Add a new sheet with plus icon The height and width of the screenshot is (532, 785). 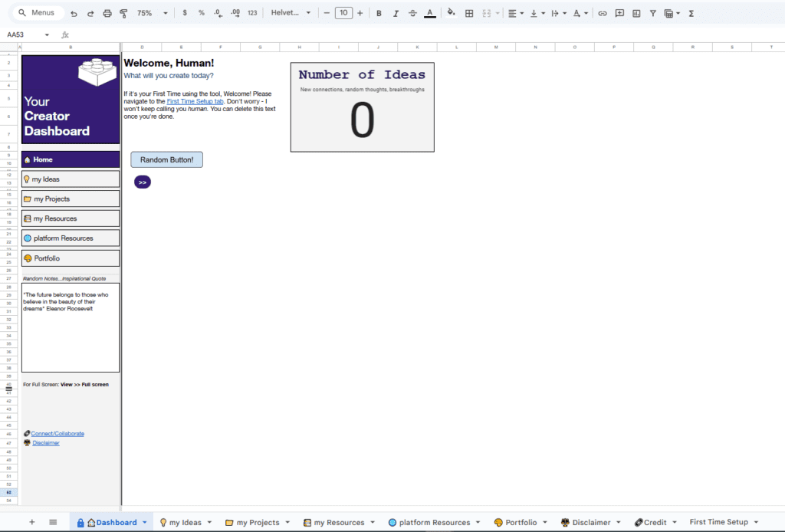click(31, 522)
